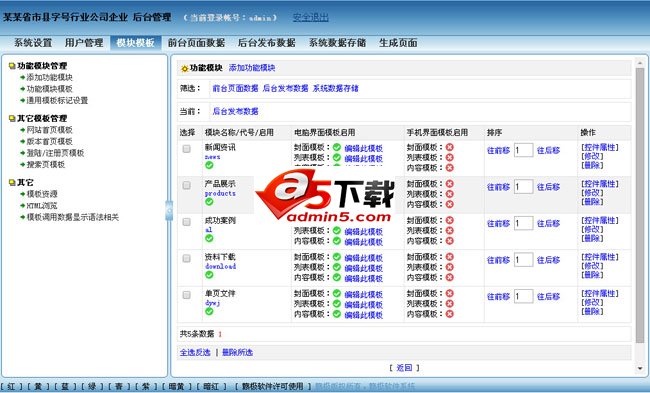Click 安全退出 logout link
The width and height of the screenshot is (650, 393).
pos(310,17)
